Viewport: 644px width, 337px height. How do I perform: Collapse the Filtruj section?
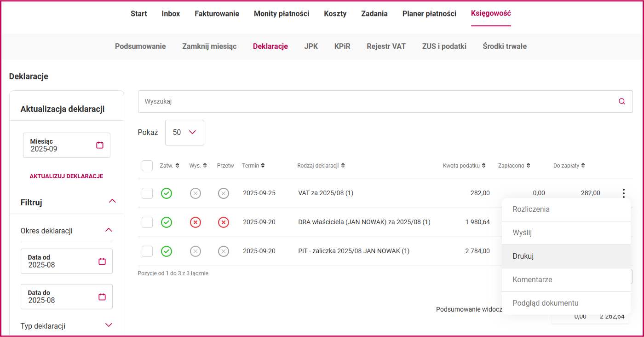[112, 202]
